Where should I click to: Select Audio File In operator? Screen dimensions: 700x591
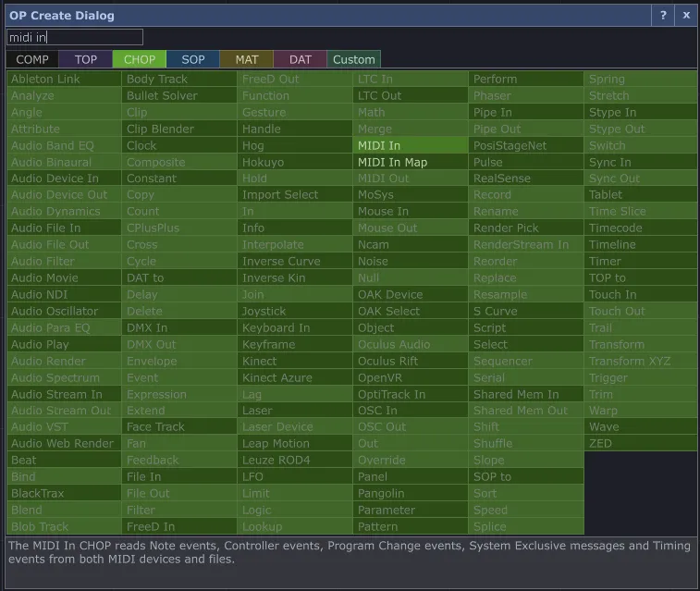(x=64, y=228)
